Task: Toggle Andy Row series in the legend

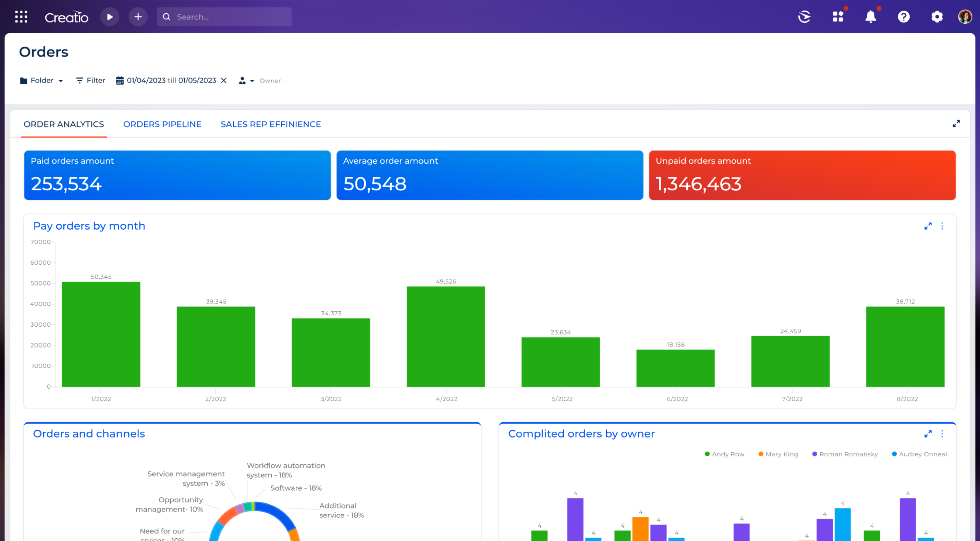Action: click(x=724, y=454)
